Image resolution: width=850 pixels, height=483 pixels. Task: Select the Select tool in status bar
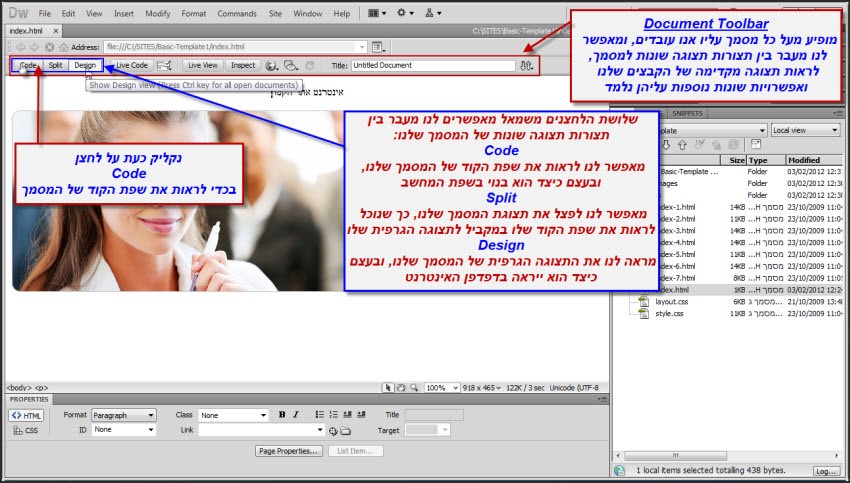(x=388, y=388)
